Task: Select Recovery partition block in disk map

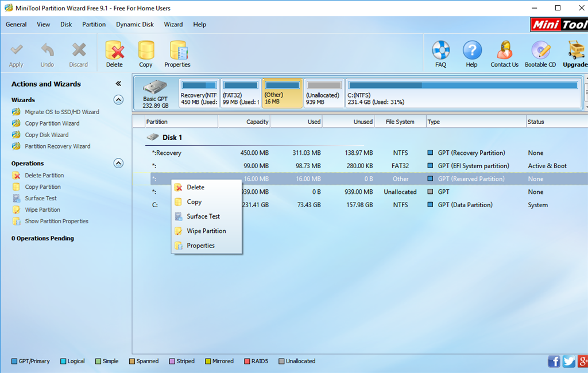Action: [x=199, y=94]
